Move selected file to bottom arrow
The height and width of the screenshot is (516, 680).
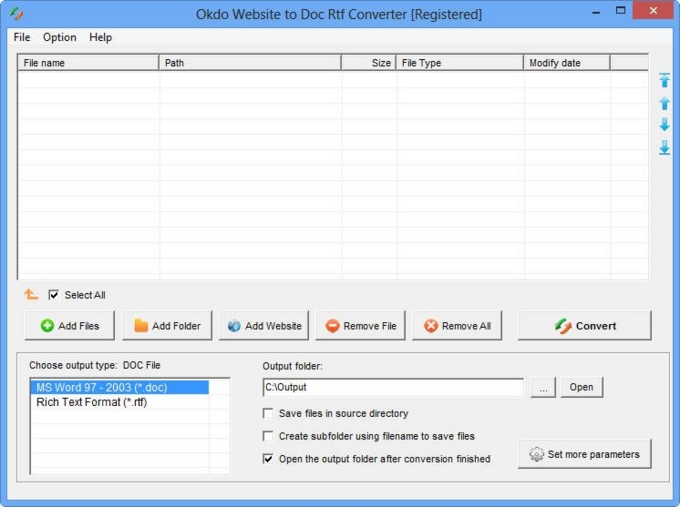[x=664, y=147]
